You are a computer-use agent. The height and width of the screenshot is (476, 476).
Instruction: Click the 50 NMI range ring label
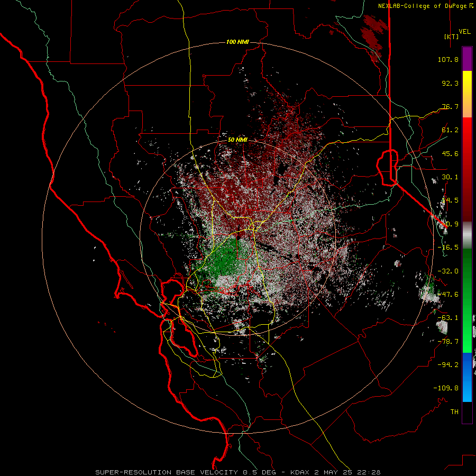pyautogui.click(x=237, y=140)
